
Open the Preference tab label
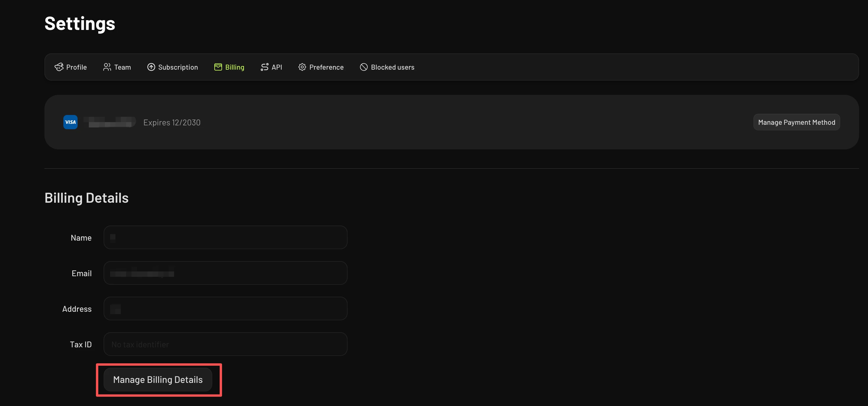pyautogui.click(x=327, y=67)
